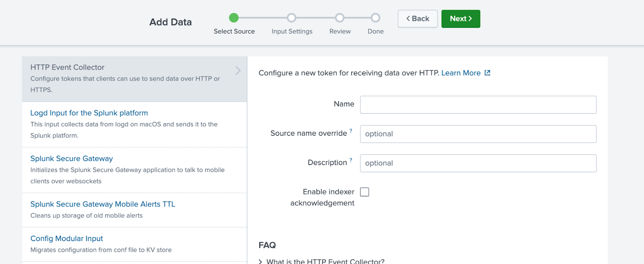Enable indexer acknowledgement checkbox
644x264 pixels.
(x=365, y=192)
